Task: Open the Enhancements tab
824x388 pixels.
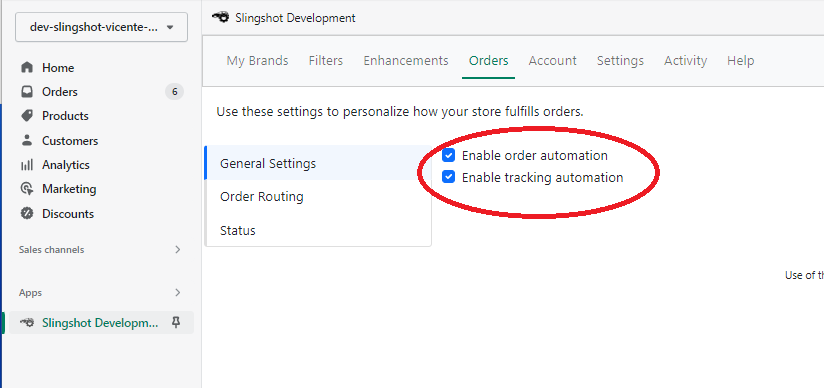Action: click(x=406, y=60)
